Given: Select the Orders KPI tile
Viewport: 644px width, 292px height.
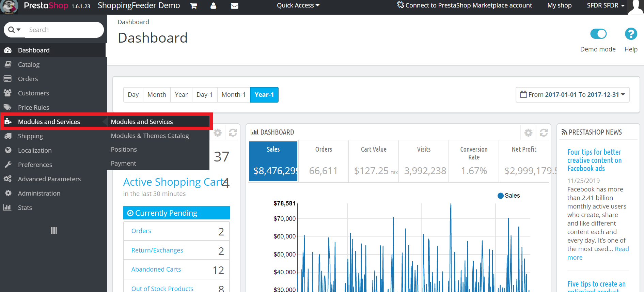Looking at the screenshot, I should tap(324, 161).
